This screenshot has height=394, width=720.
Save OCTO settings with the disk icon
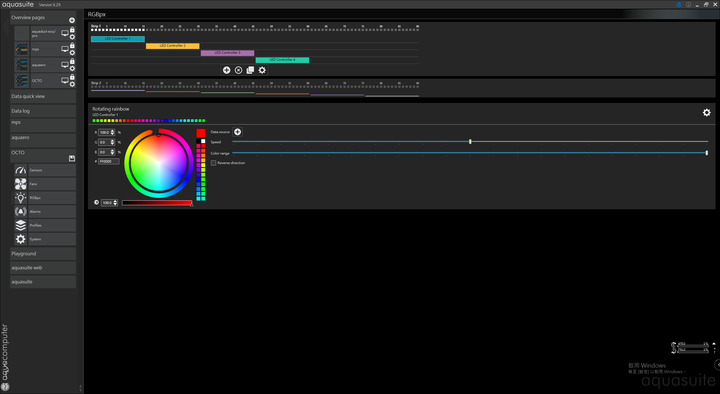[x=72, y=158]
